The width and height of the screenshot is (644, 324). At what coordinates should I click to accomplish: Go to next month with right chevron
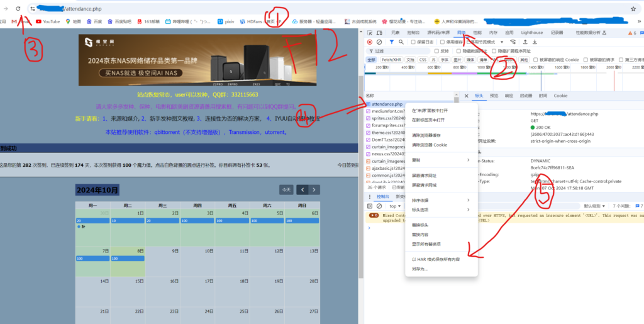click(314, 190)
